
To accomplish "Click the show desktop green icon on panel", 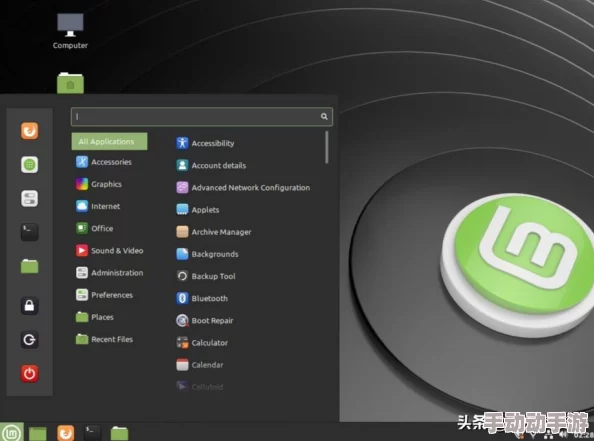I will pyautogui.click(x=38, y=433).
